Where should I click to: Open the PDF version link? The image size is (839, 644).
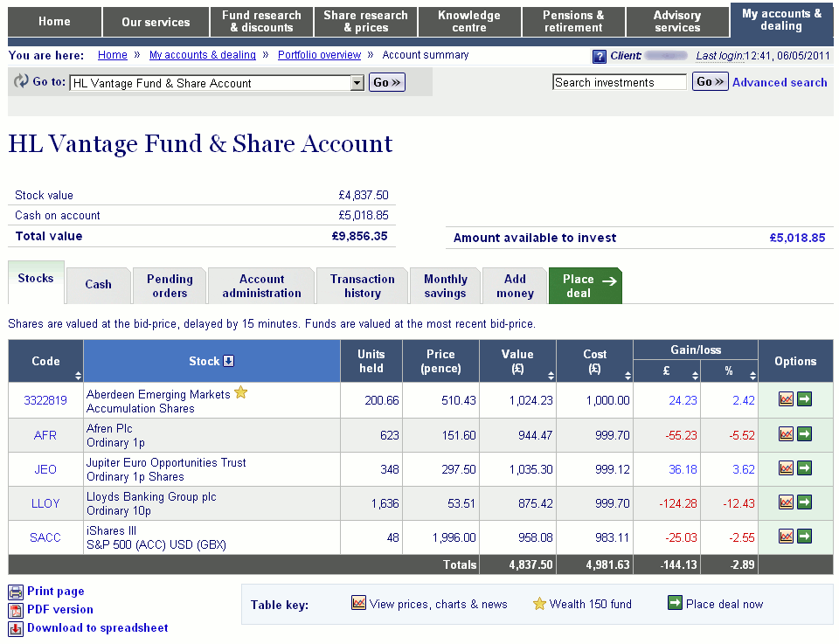(60, 610)
